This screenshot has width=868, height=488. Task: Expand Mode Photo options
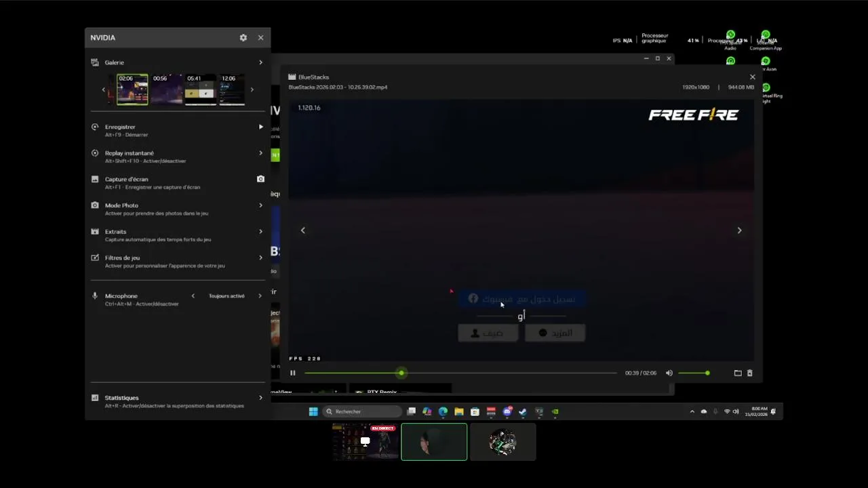pos(260,205)
